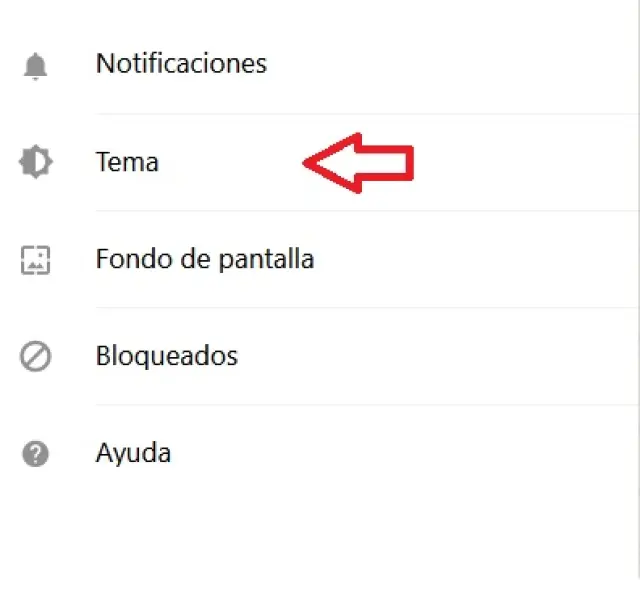640x601 pixels.
Task: Click the empty area below Ayuda
Action: 318,543
